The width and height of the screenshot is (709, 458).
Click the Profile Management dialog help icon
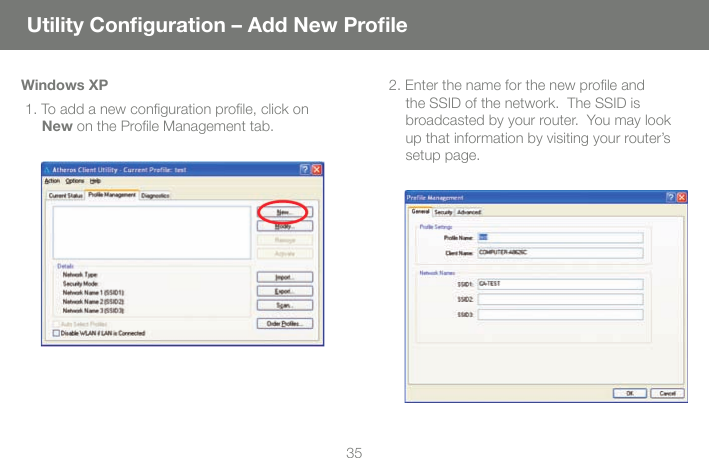click(671, 197)
